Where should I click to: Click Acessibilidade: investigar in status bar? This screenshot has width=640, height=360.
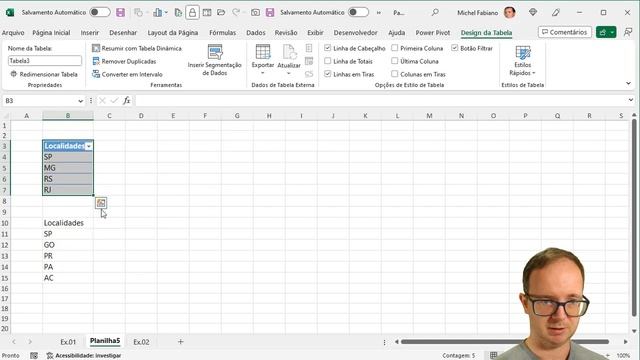point(84,356)
